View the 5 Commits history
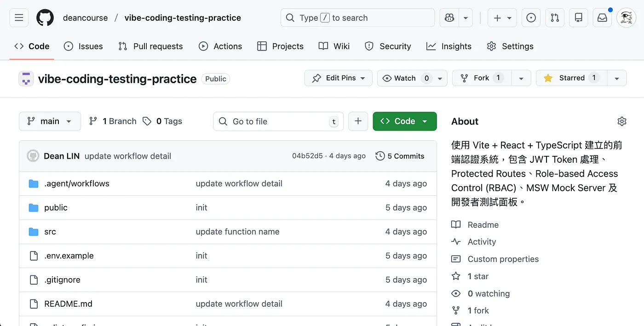 pyautogui.click(x=400, y=156)
